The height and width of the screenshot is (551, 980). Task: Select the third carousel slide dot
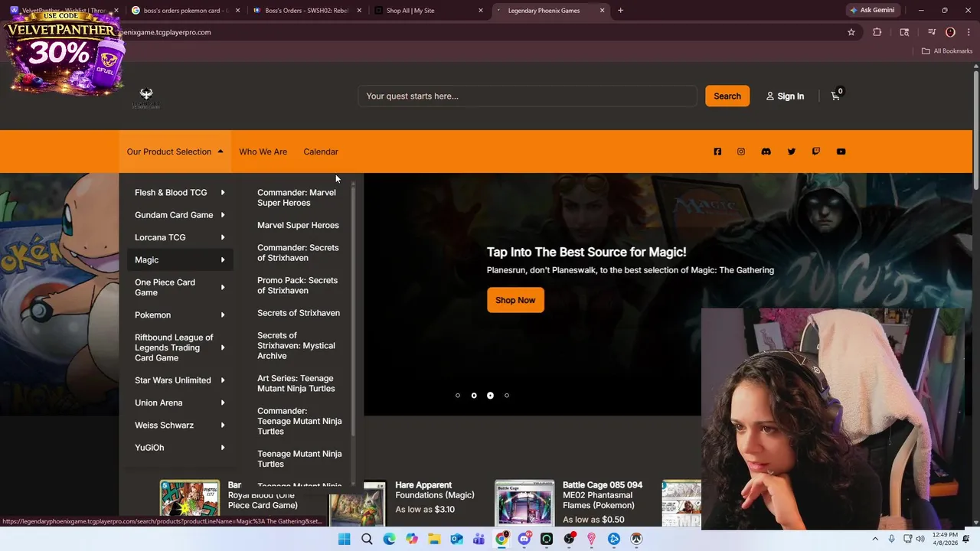coord(490,396)
